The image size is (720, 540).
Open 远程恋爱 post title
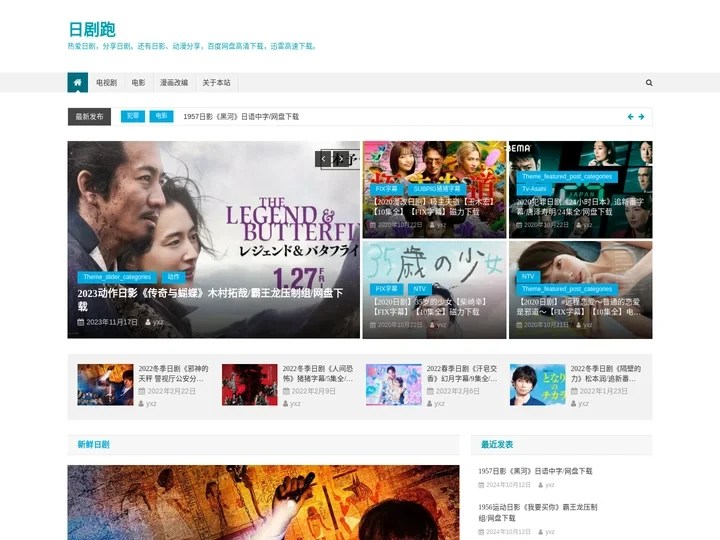click(x=579, y=307)
